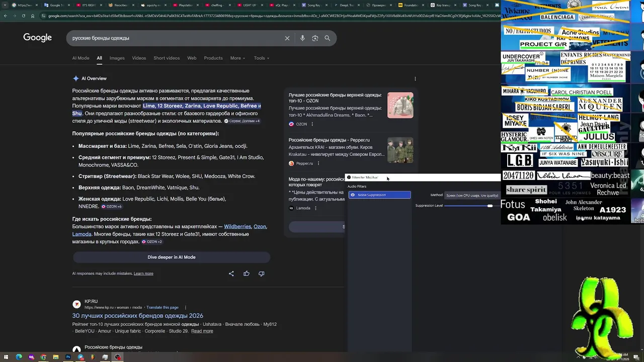Open the Web tab
This screenshot has height=362, width=644.
[x=192, y=58]
